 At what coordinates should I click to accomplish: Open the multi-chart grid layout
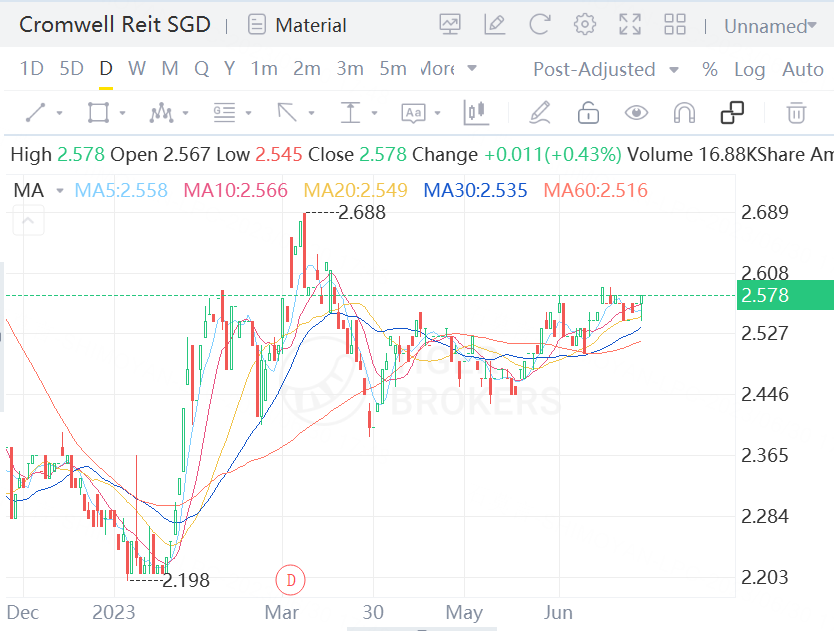click(675, 25)
